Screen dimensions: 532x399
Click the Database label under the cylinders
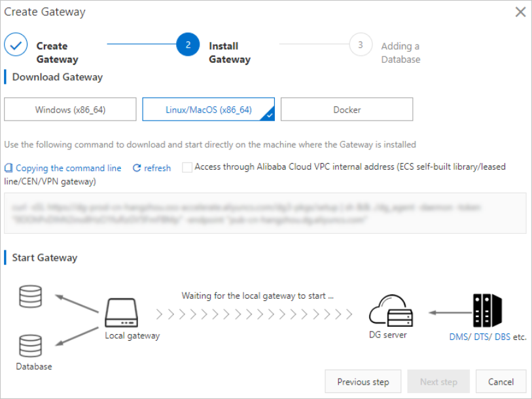tap(34, 366)
